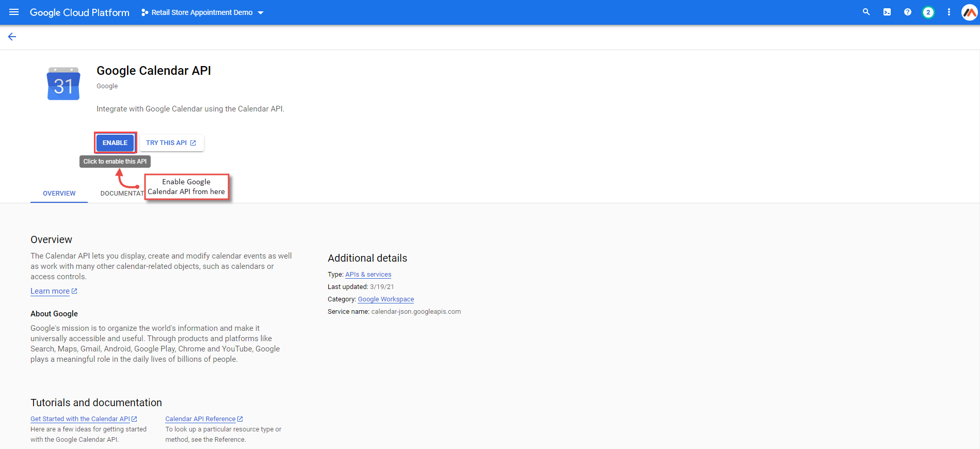Switch to the DOCUMENTATION tab

click(x=122, y=194)
